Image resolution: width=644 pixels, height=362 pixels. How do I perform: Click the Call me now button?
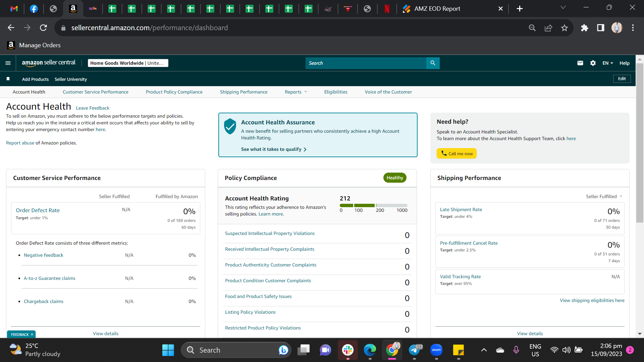(457, 154)
